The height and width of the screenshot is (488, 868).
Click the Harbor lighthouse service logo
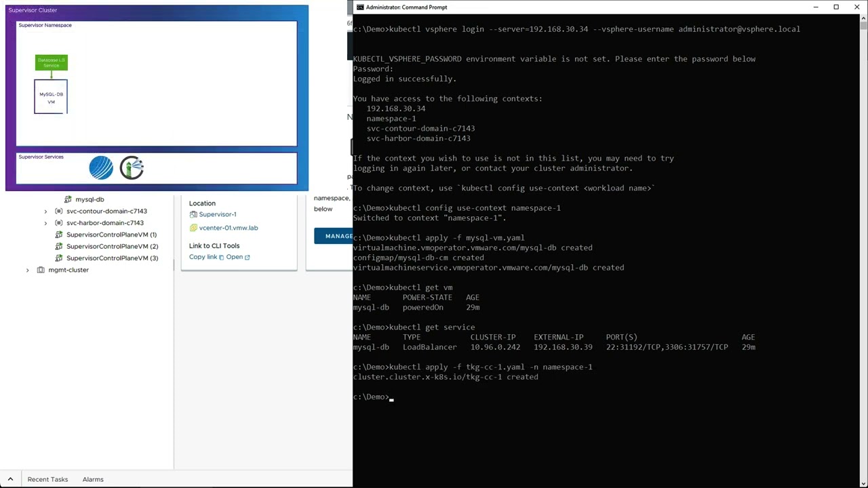tap(132, 168)
